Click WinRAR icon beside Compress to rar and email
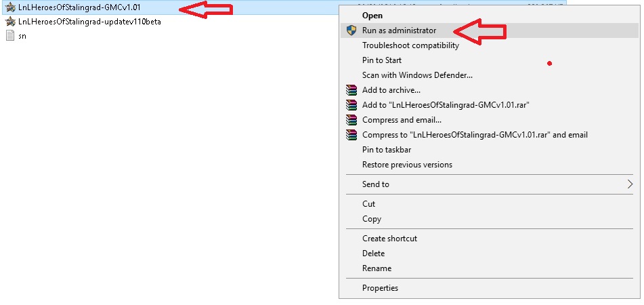 tap(351, 135)
